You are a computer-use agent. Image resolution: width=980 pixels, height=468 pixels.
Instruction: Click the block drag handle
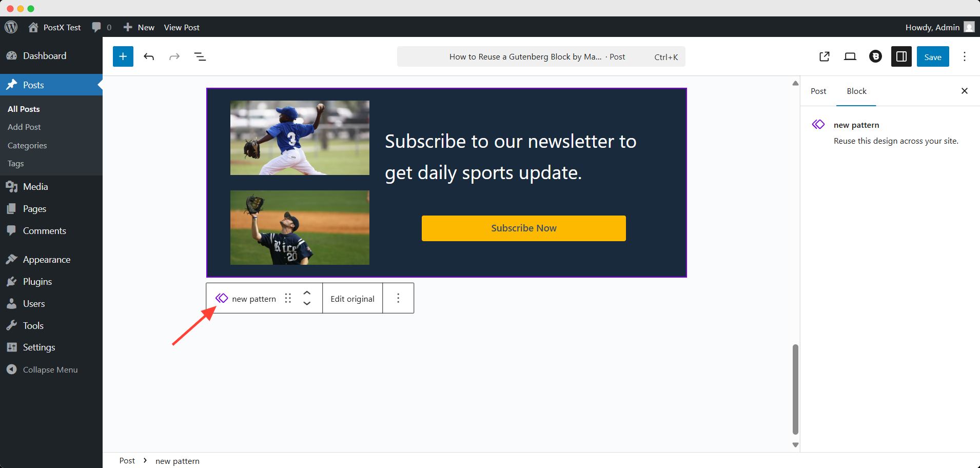(288, 298)
